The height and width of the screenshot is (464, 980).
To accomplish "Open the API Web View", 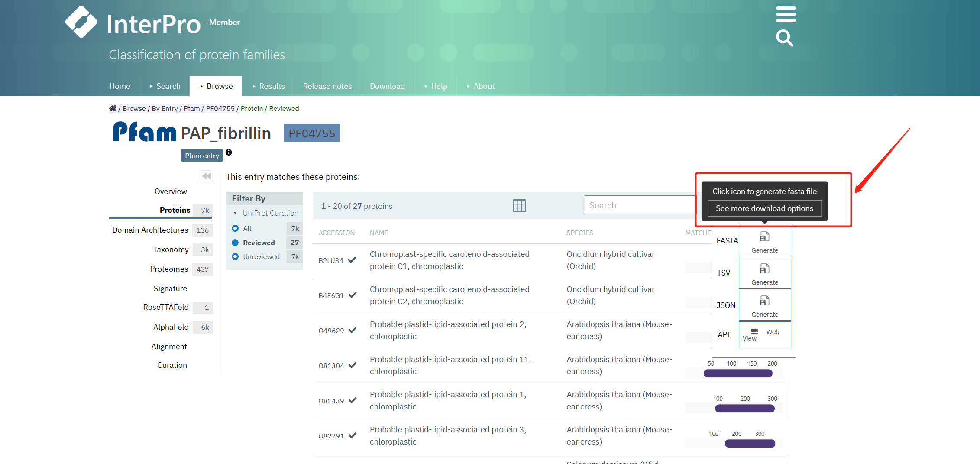I will [x=765, y=335].
